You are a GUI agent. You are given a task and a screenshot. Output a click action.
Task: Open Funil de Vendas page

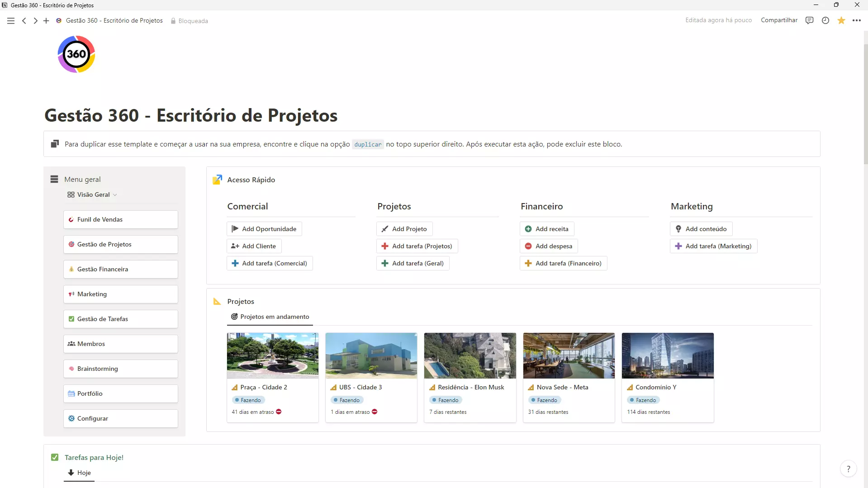click(121, 219)
